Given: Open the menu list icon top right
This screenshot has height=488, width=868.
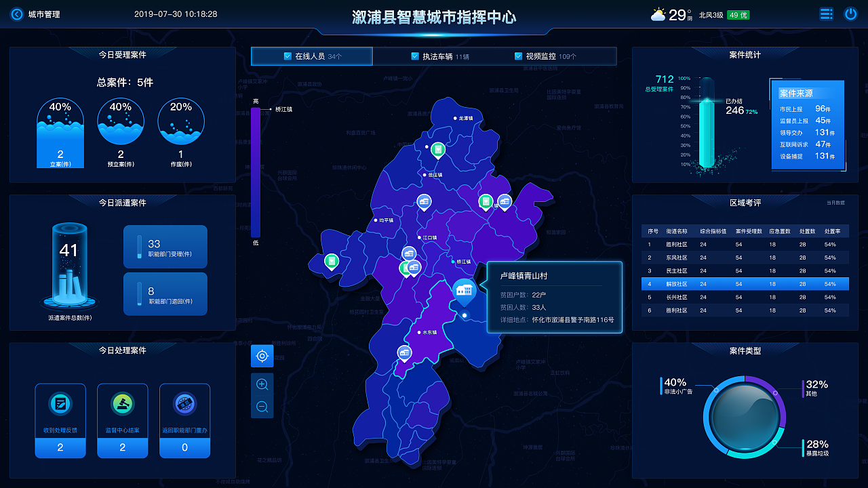Looking at the screenshot, I should click(x=826, y=14).
